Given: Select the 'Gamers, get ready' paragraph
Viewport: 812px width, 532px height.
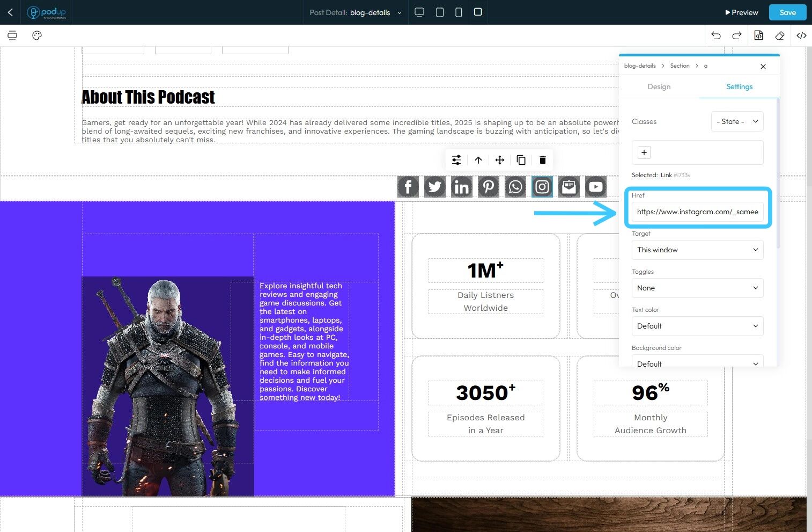Looking at the screenshot, I should point(350,131).
